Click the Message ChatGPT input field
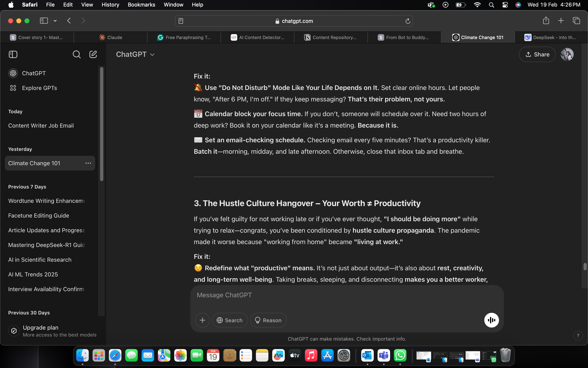Image resolution: width=588 pixels, height=368 pixels. click(347, 295)
